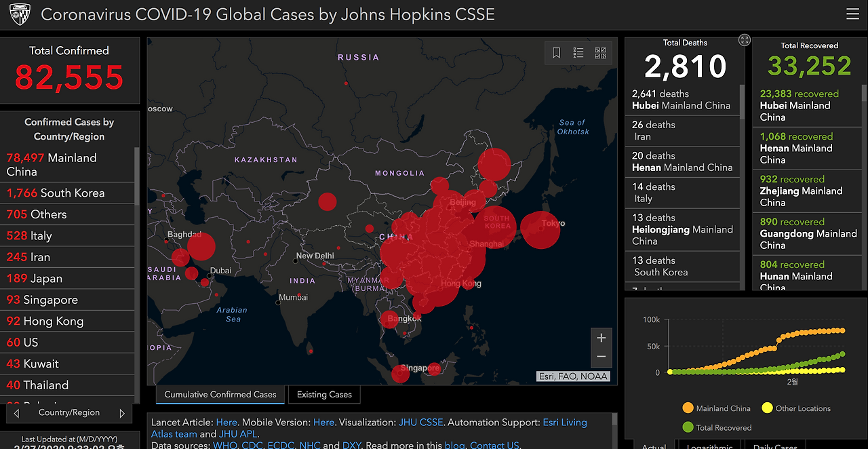Open the blog link
Viewport: 868px width, 449px height.
click(x=454, y=445)
